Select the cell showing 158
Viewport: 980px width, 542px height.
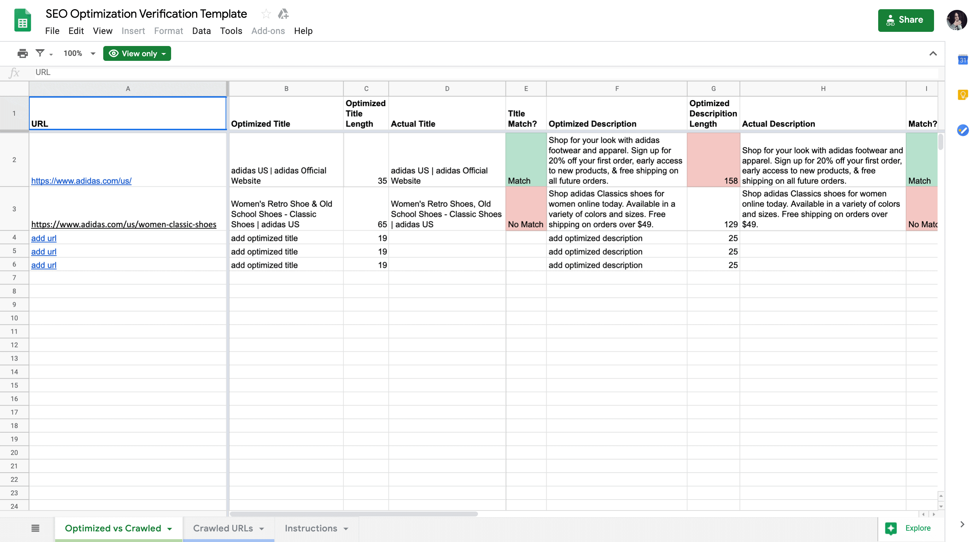pyautogui.click(x=713, y=160)
